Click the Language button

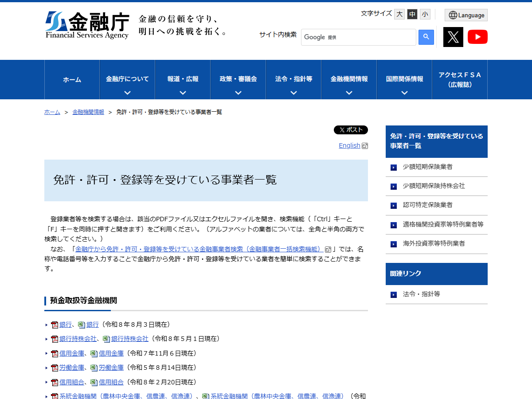point(466,15)
